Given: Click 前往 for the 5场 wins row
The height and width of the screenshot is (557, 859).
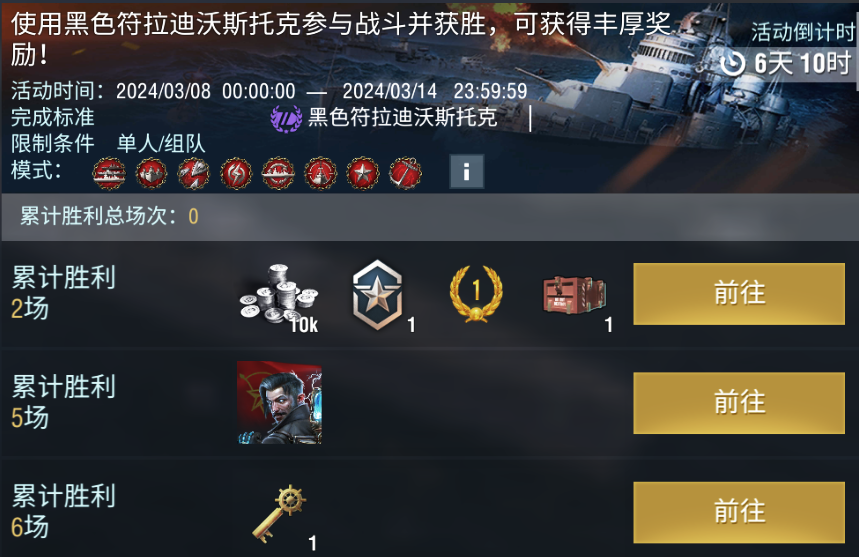Looking at the screenshot, I should pyautogui.click(x=739, y=403).
